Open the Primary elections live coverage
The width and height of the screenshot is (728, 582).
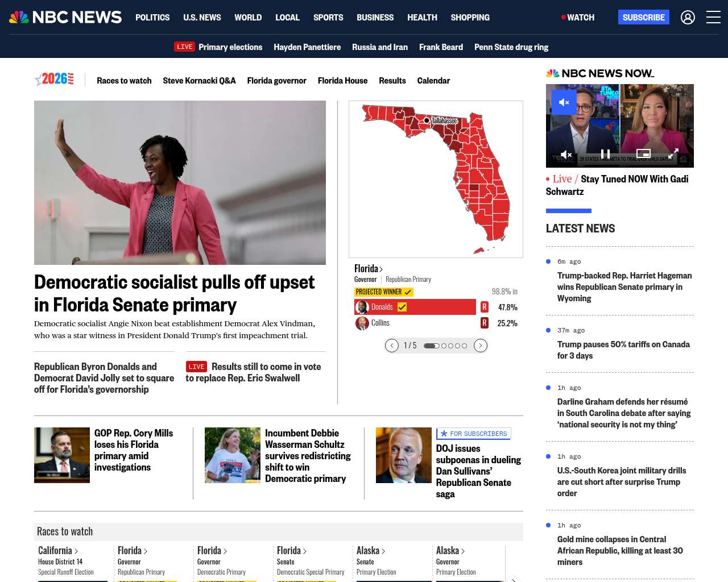point(230,47)
